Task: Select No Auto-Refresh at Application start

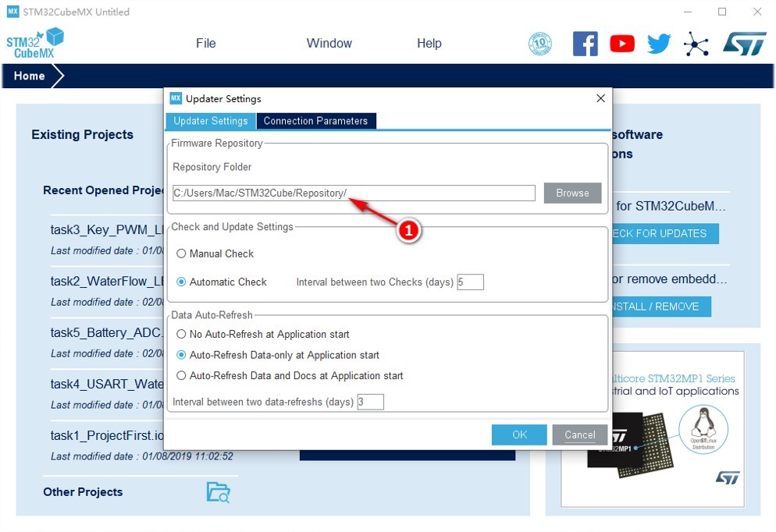Action: (x=181, y=334)
